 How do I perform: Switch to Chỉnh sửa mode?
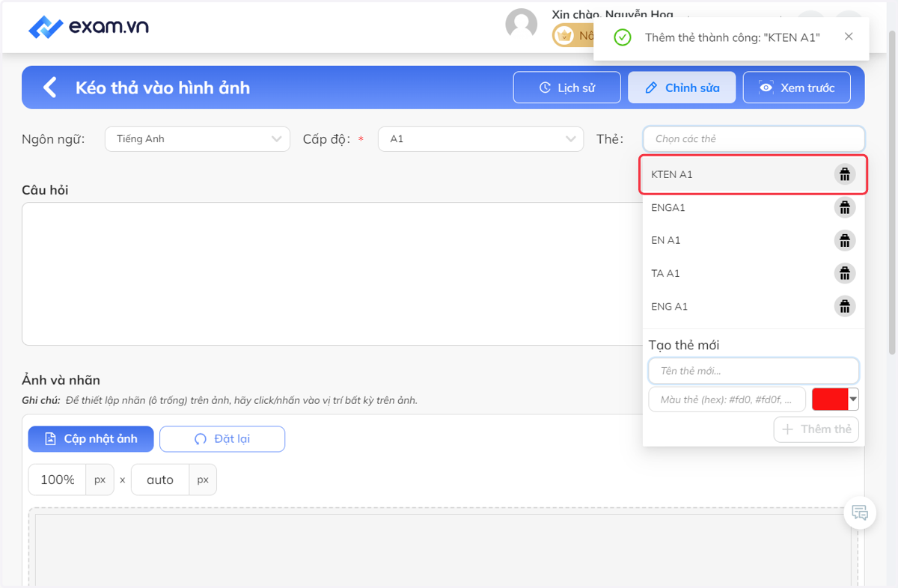tap(682, 88)
